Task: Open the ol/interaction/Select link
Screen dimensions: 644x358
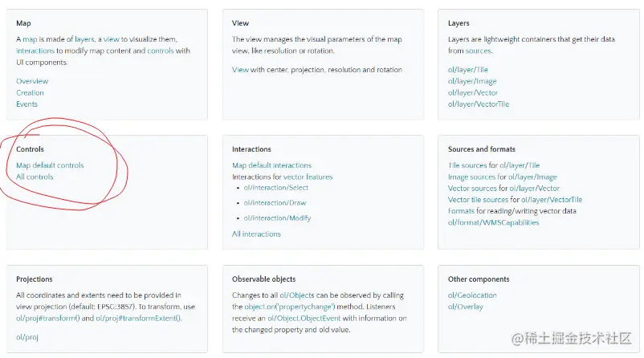Action: pos(276,187)
